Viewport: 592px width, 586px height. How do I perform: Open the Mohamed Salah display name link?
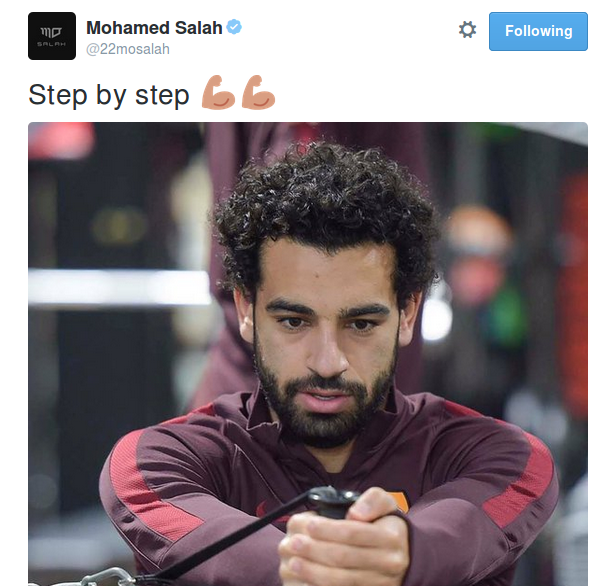154,28
